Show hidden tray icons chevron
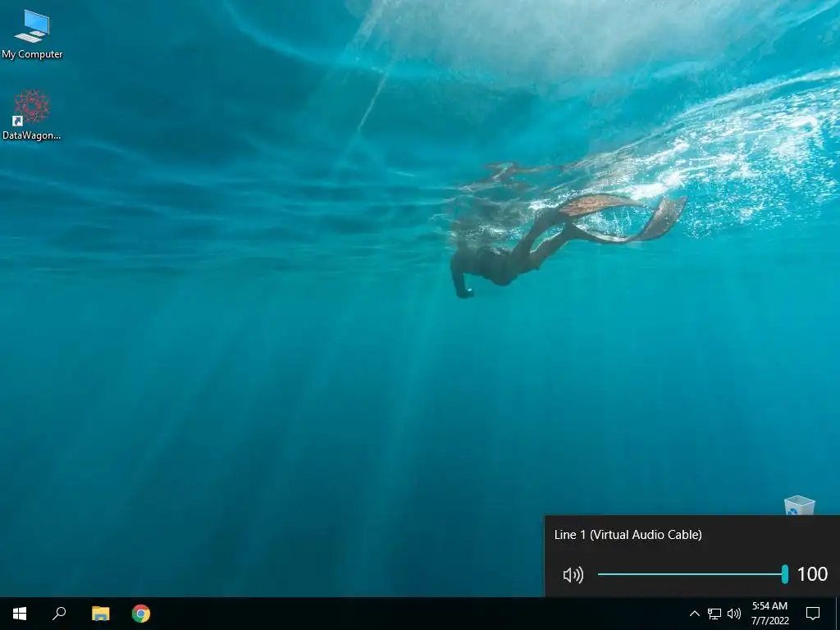The image size is (840, 630). (x=694, y=614)
